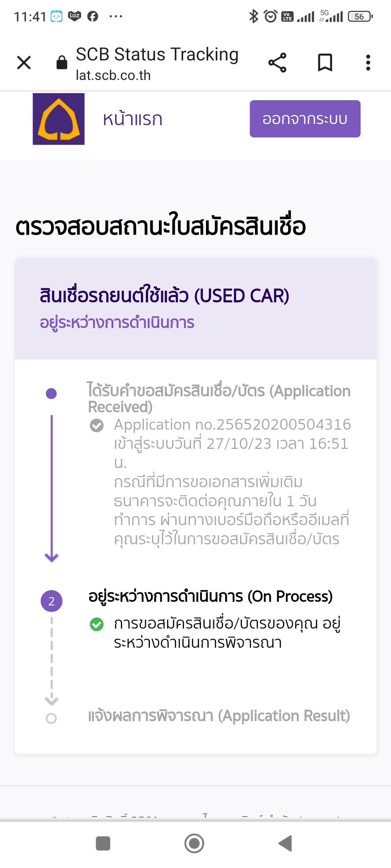Image resolution: width=391 pixels, height=868 pixels.
Task: Go to หน้าแรก home link
Action: [x=133, y=119]
